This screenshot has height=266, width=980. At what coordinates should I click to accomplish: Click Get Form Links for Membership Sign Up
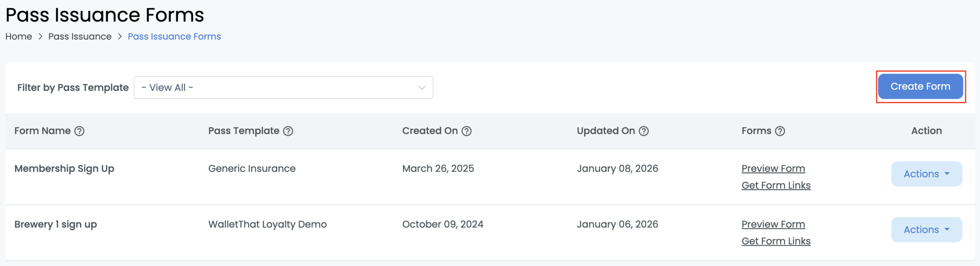776,185
